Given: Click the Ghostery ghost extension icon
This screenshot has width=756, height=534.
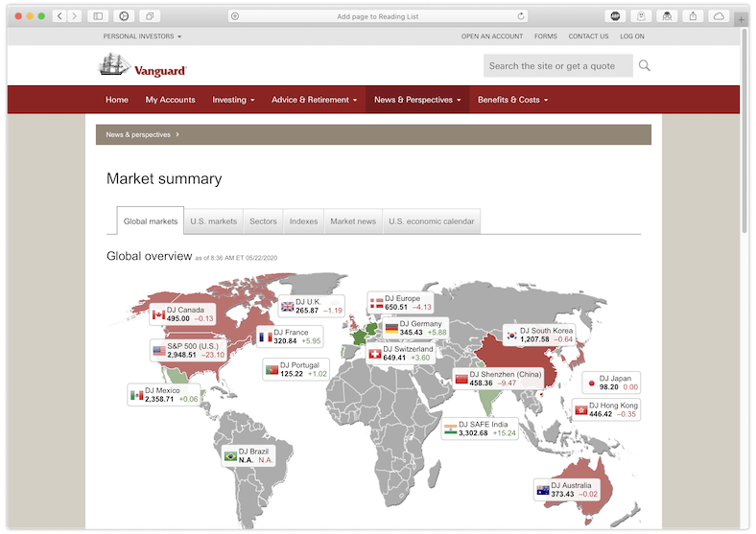Looking at the screenshot, I should click(x=641, y=16).
